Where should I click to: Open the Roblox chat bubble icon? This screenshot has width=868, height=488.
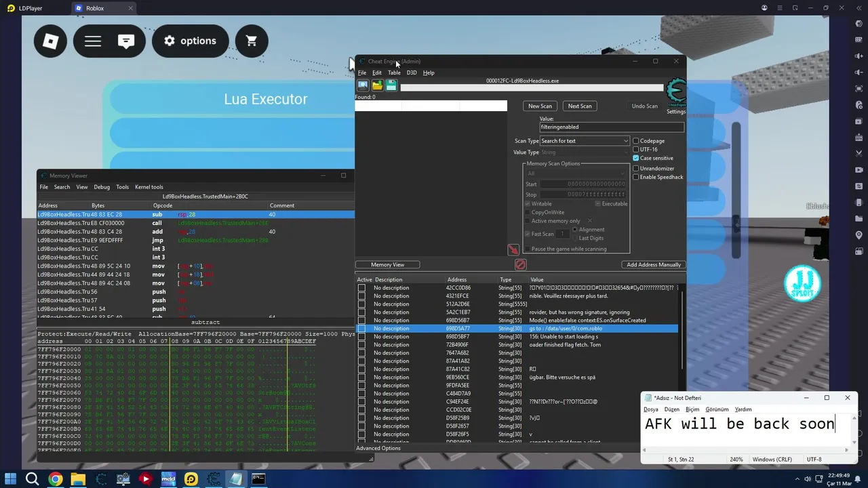pos(126,41)
